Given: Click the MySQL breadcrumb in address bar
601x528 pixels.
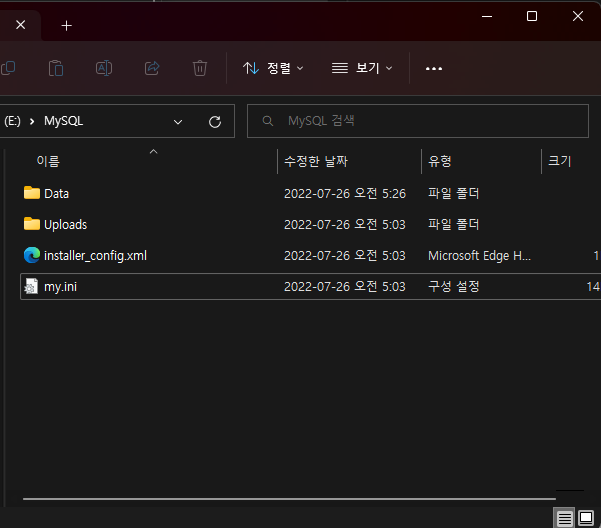Looking at the screenshot, I should (x=63, y=121).
